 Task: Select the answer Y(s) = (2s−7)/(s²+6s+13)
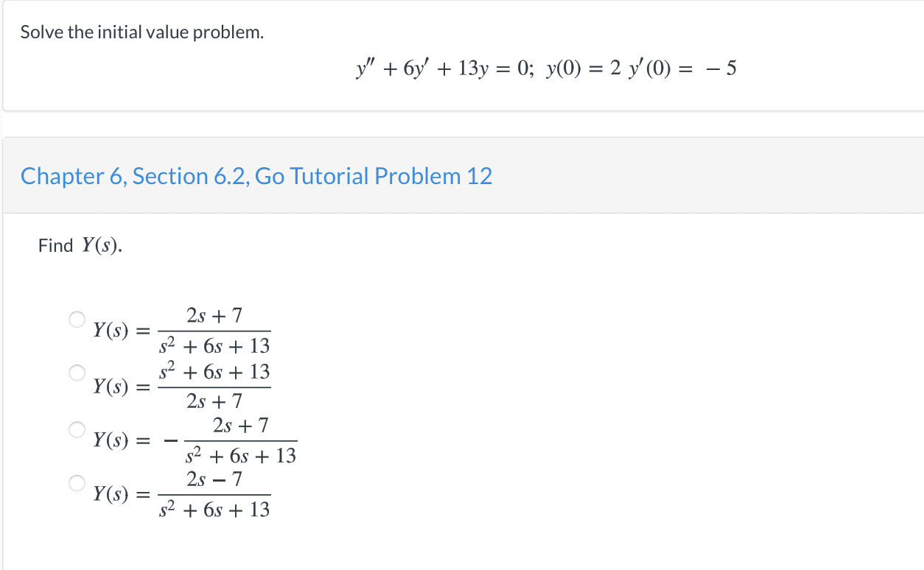76,482
